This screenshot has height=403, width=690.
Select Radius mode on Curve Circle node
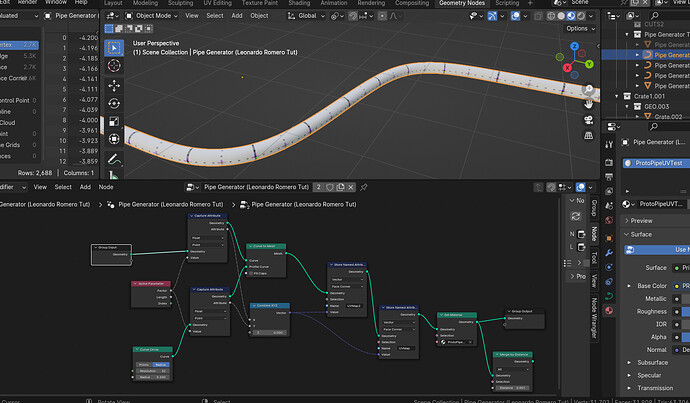161,365
